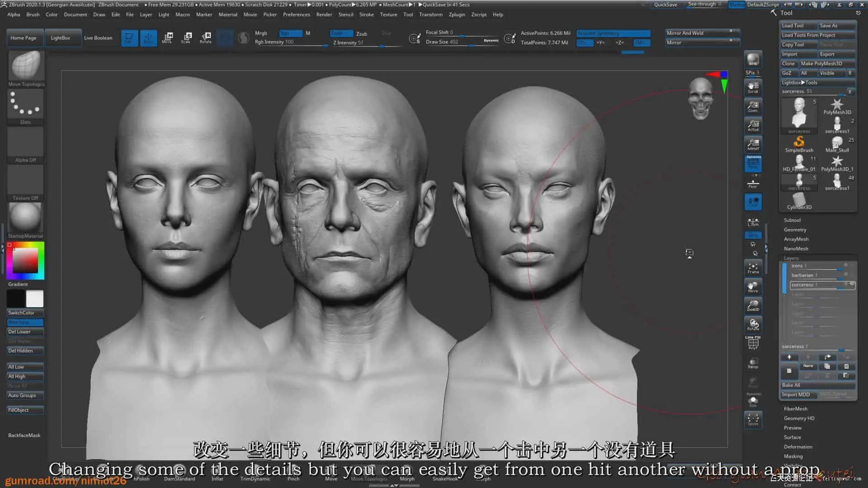868x488 pixels.
Task: Select the Male_Skull tool thumbnail
Action: [837, 144]
